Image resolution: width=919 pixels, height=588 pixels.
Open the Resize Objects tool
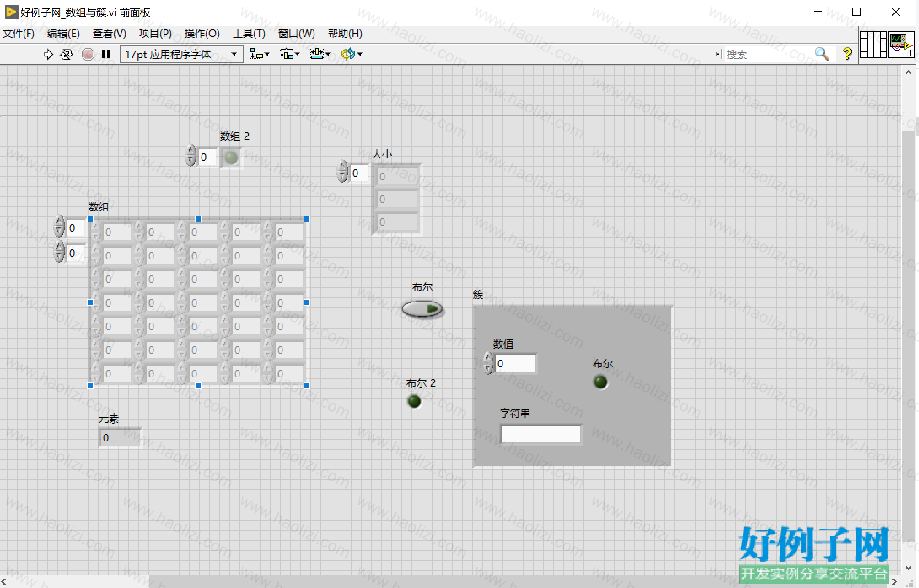tap(320, 54)
